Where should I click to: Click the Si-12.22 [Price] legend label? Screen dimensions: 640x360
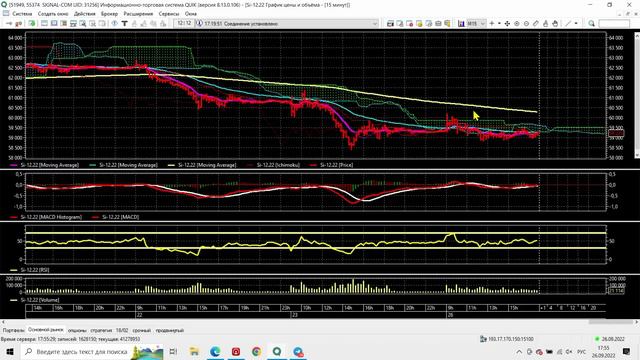pyautogui.click(x=336, y=165)
